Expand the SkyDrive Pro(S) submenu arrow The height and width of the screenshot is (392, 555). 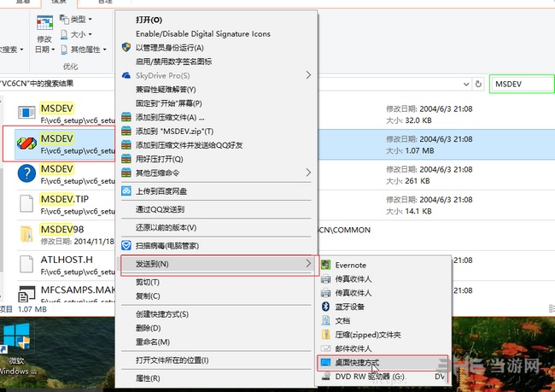tap(308, 75)
